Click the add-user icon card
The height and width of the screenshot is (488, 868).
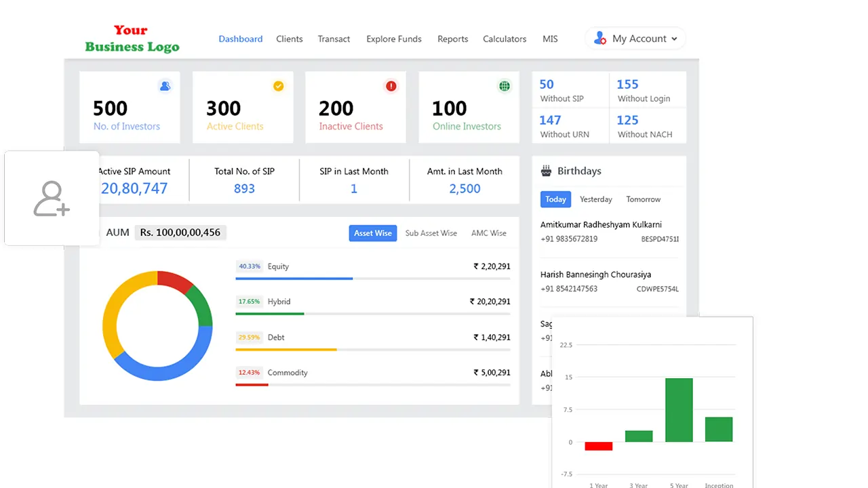tap(52, 198)
